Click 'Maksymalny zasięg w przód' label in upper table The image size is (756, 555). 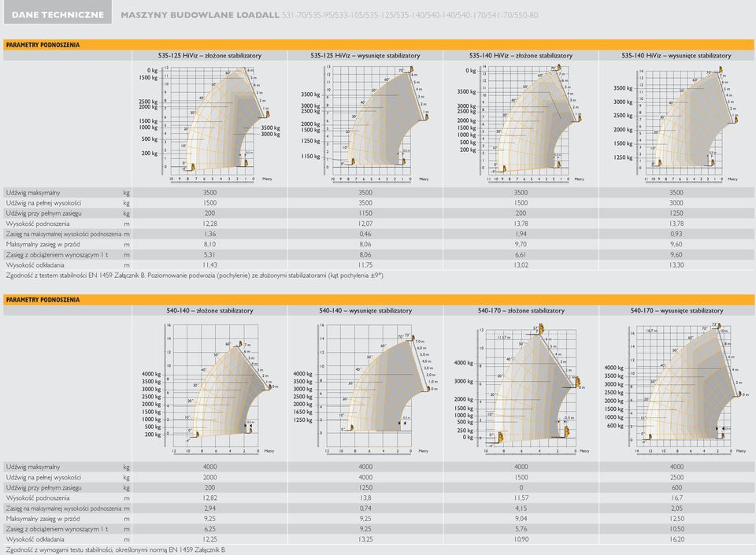coord(43,244)
